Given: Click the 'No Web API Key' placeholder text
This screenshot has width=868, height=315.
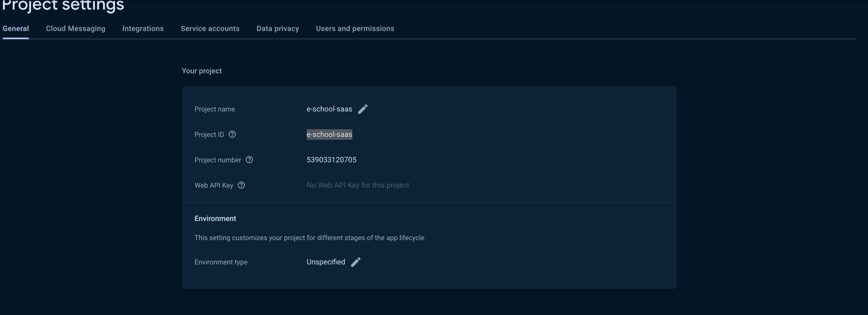Looking at the screenshot, I should pyautogui.click(x=358, y=185).
